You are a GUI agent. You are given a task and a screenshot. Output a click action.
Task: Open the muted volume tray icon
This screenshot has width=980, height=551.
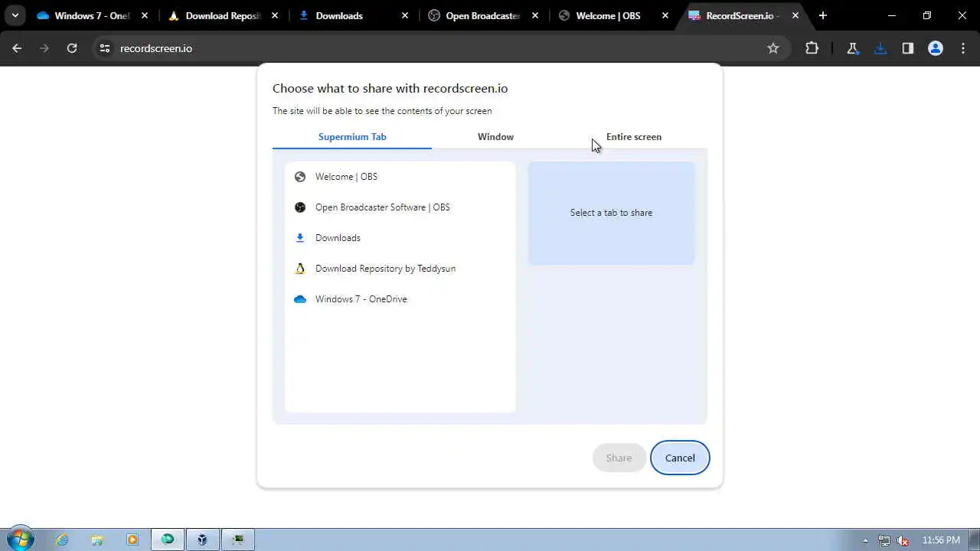904,540
